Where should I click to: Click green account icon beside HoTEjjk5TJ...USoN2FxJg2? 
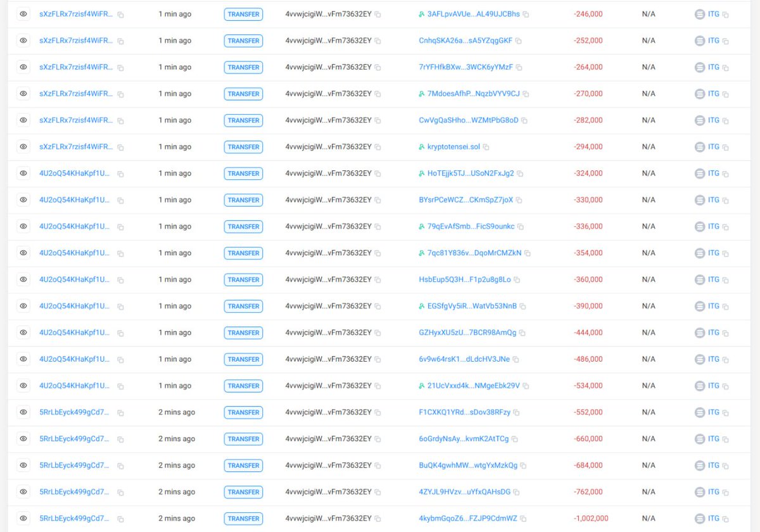click(422, 174)
